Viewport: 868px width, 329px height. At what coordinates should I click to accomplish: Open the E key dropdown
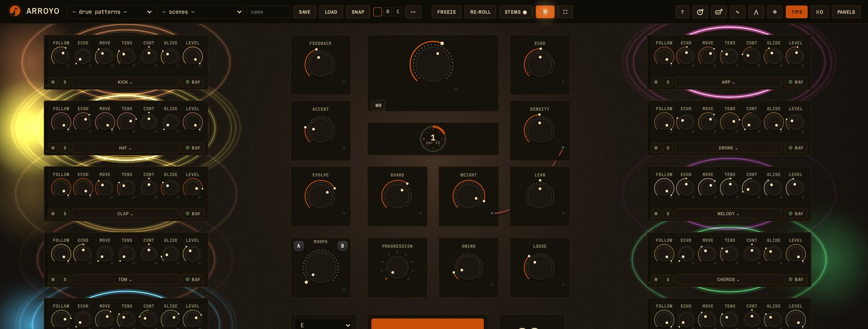324,324
